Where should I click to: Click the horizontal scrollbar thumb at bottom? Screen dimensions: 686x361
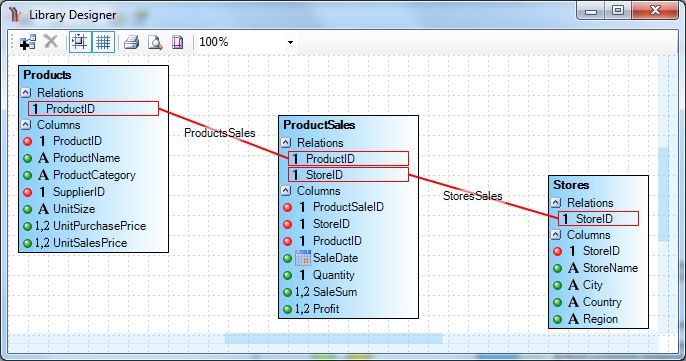click(x=333, y=339)
